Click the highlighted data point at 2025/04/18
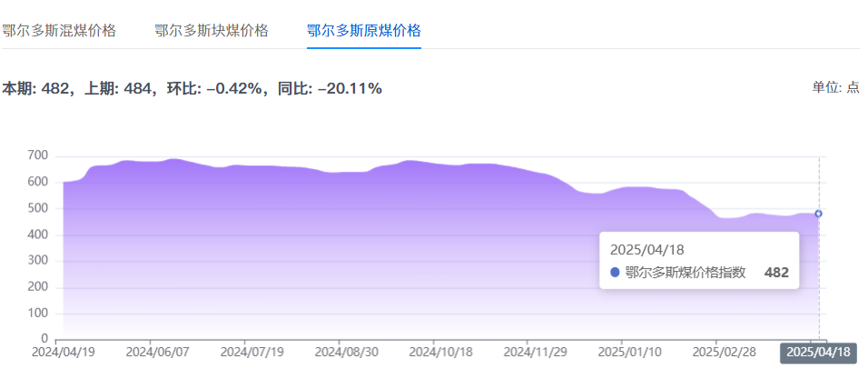This screenshot has height=369, width=868. (x=818, y=214)
